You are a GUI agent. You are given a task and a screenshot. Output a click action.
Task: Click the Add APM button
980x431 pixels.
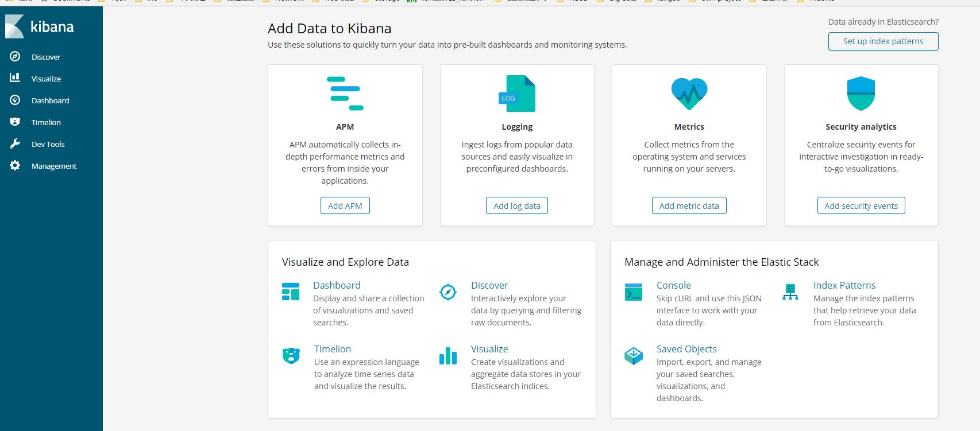(x=345, y=205)
